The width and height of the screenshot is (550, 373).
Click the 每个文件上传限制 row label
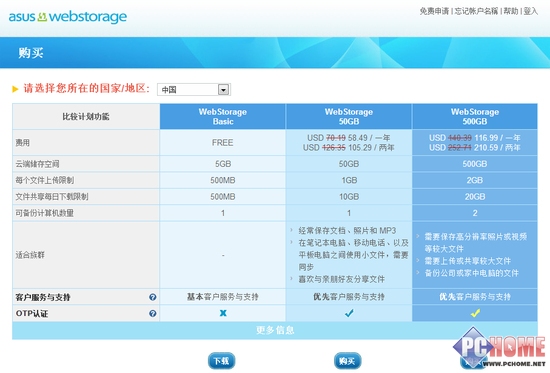pyautogui.click(x=45, y=180)
